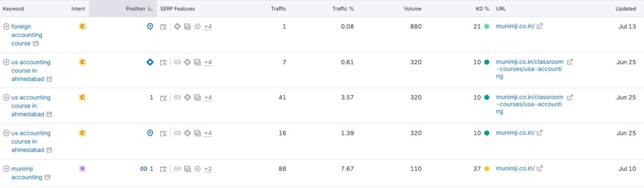Open the foreign accounting course keyword link
Image resolution: width=644 pixels, height=188 pixels.
[x=26, y=35]
